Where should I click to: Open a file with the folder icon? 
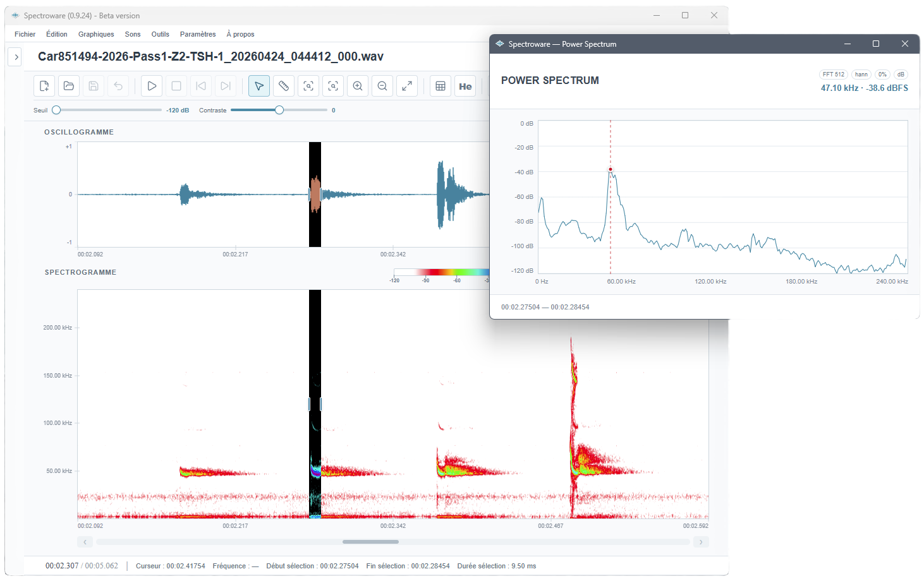(69, 86)
